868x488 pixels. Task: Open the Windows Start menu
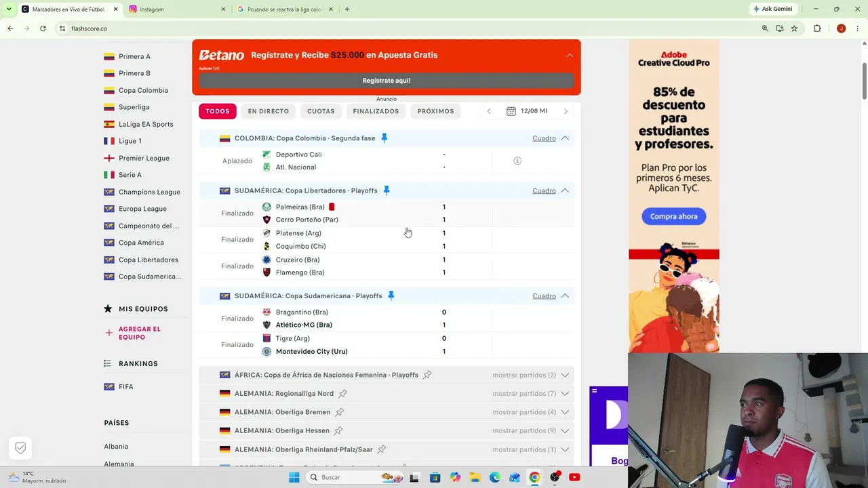click(294, 477)
